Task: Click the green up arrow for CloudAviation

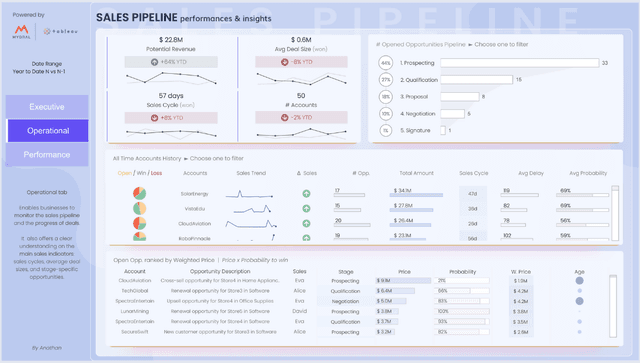Action: click(x=306, y=224)
